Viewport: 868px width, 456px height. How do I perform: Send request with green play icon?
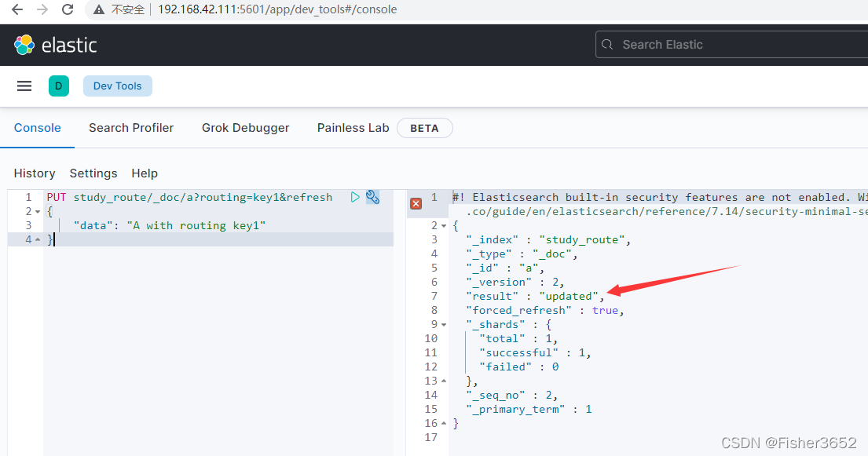(x=355, y=197)
